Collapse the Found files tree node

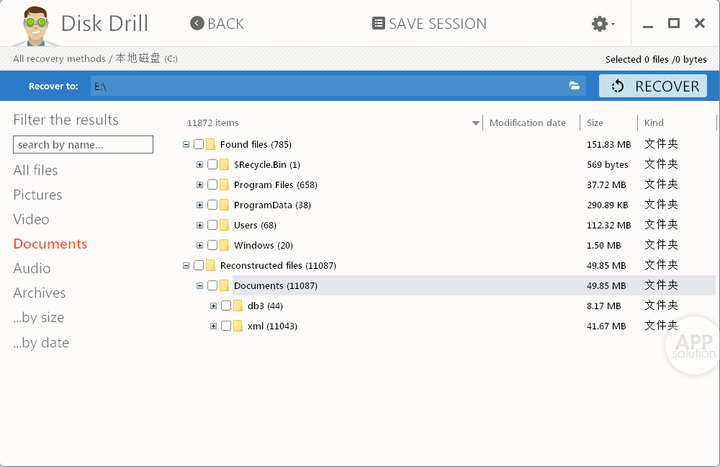click(x=186, y=145)
